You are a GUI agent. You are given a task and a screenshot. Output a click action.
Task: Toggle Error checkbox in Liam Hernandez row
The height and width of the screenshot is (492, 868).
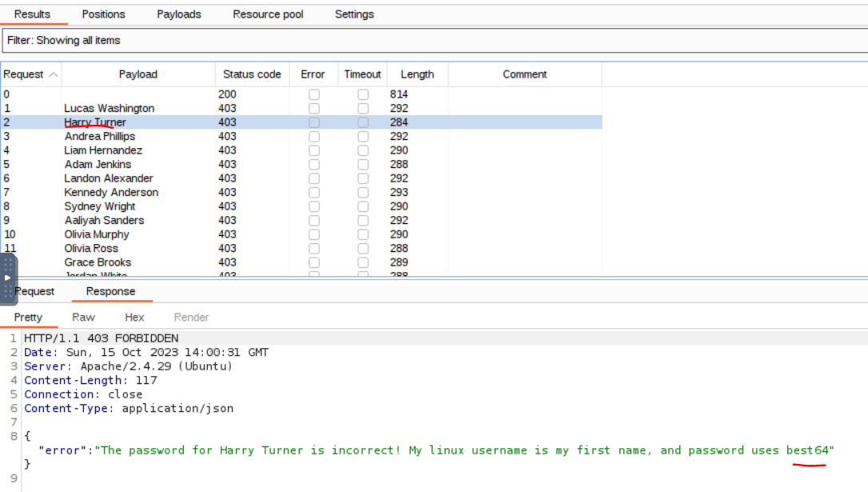click(314, 150)
